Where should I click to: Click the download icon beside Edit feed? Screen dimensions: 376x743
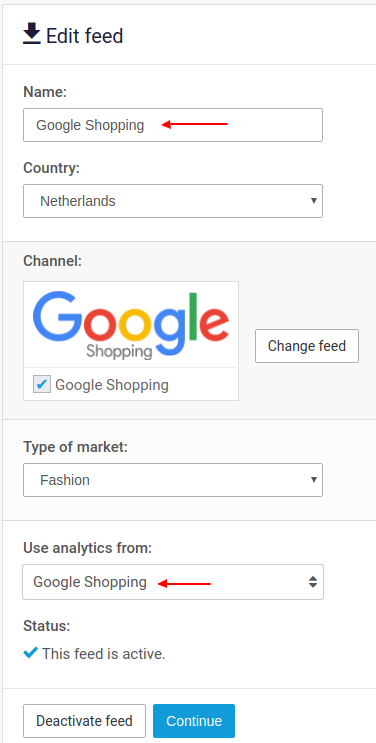point(32,35)
